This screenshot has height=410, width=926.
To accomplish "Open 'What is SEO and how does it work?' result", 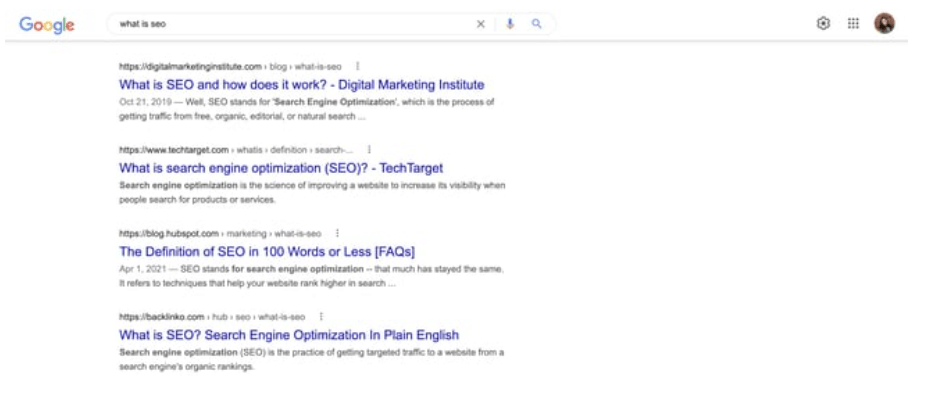I will [x=302, y=84].
